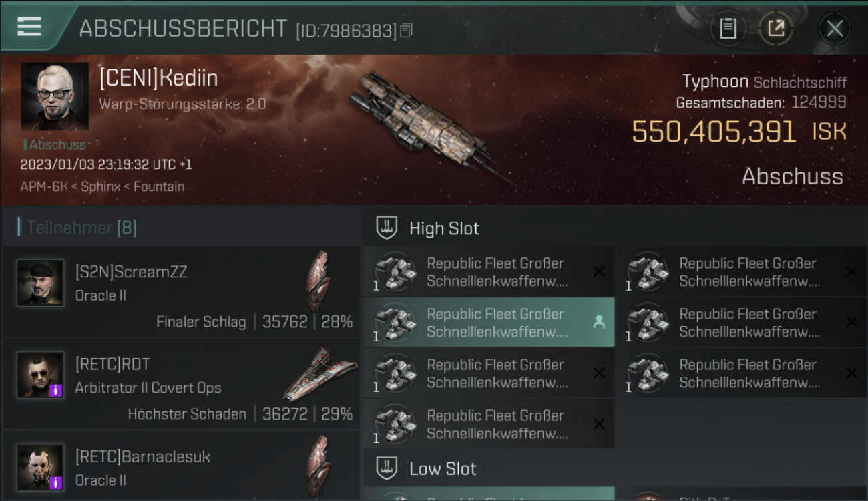Click ScreamZZ's Oracle II ship icon

pos(318,280)
